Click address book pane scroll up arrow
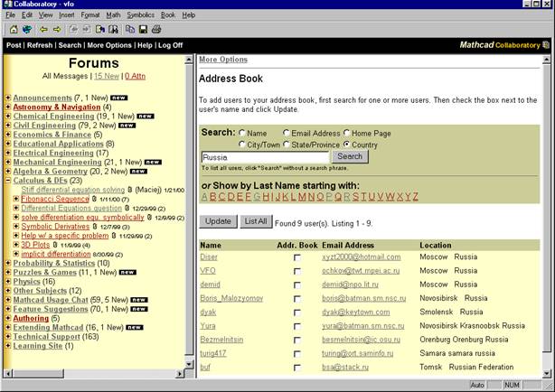 tap(547, 60)
